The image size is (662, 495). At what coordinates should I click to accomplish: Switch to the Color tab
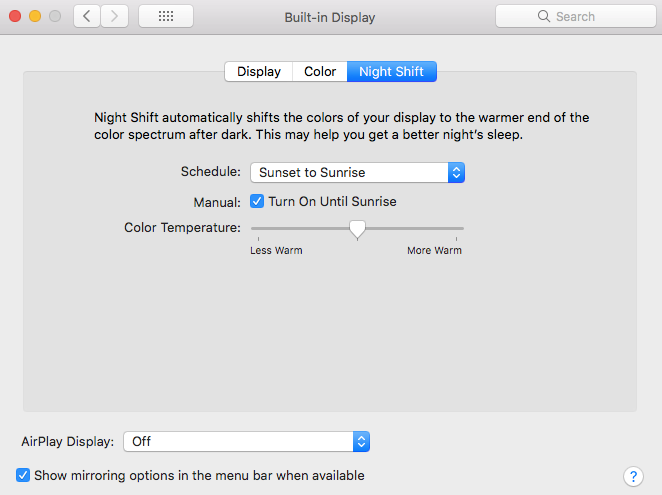coord(320,72)
